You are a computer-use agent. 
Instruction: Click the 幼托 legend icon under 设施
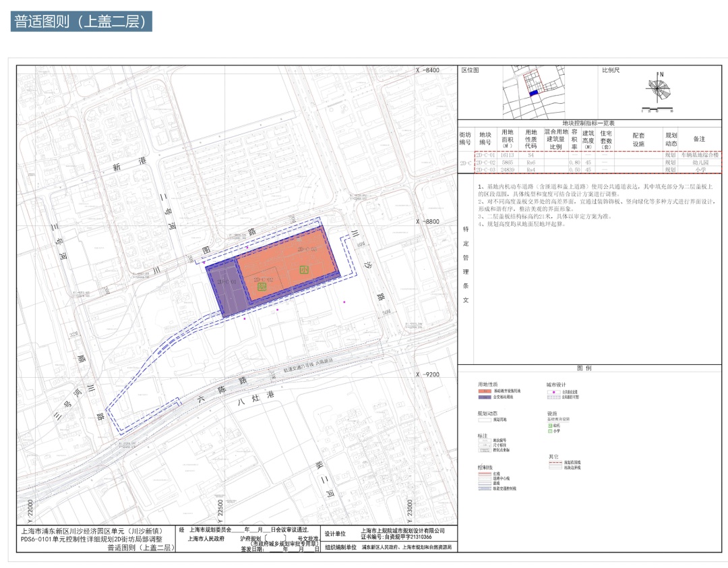coord(551,425)
